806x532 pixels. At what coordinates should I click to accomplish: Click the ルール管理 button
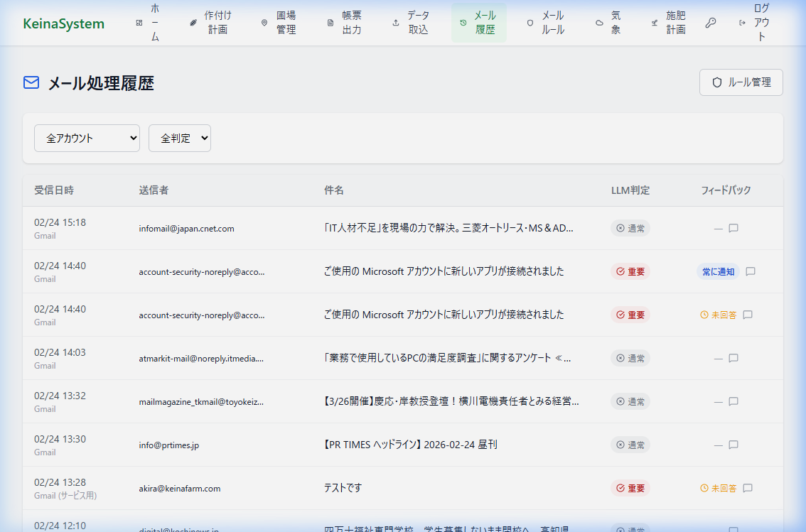pyautogui.click(x=741, y=82)
